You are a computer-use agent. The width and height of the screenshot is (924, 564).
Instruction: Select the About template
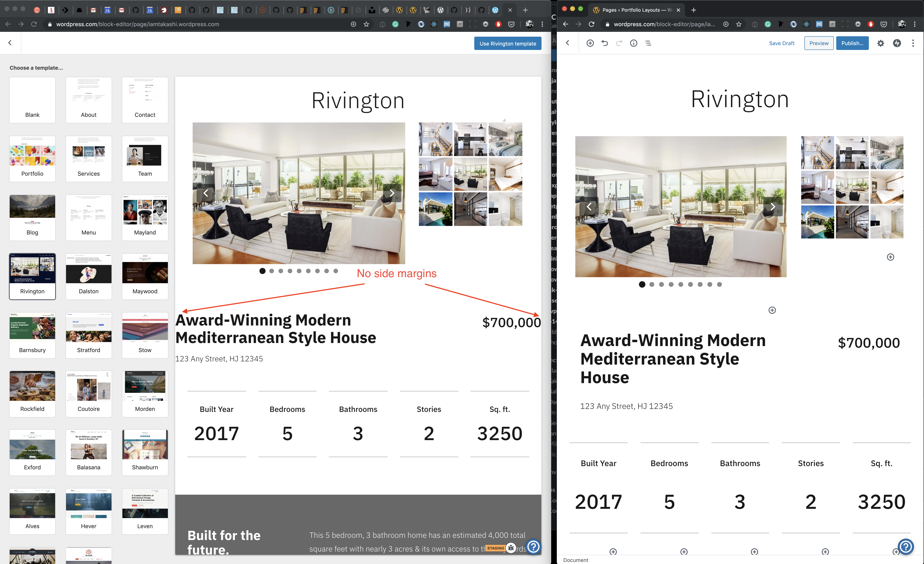(x=89, y=100)
